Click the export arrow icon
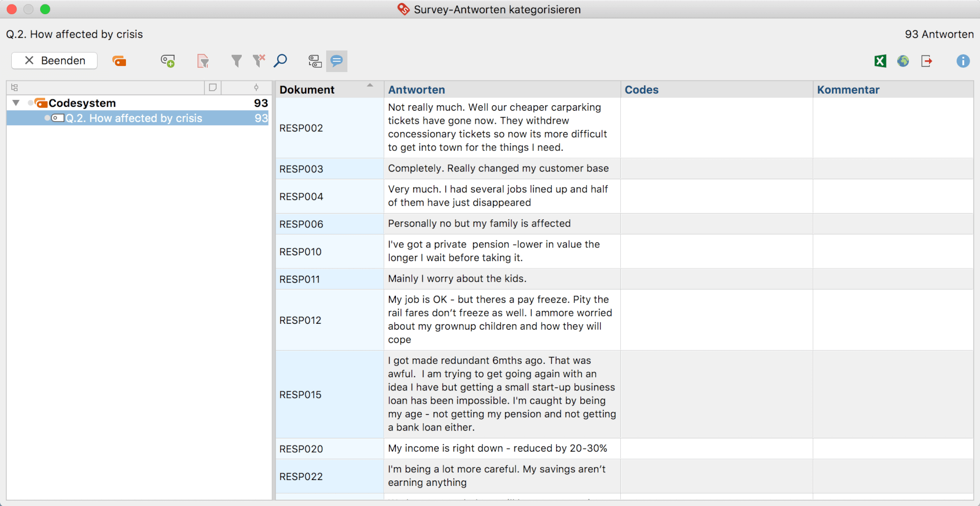 [x=927, y=61]
